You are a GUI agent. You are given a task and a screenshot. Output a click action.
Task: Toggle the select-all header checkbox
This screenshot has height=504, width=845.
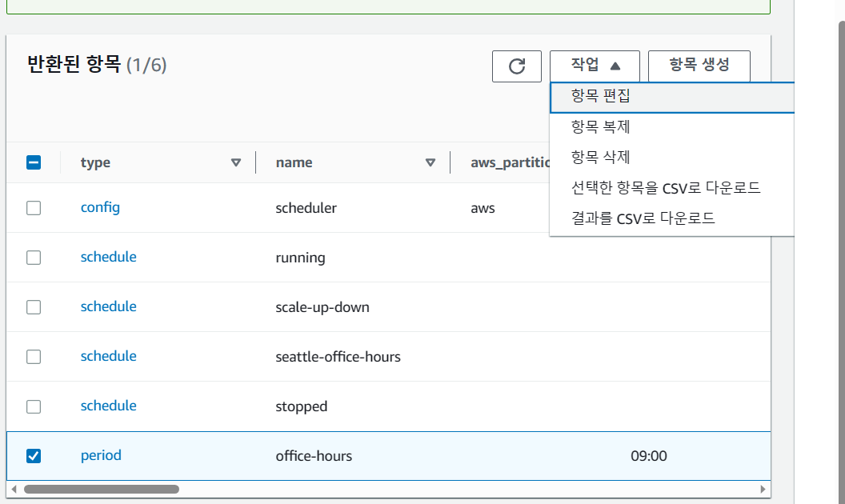click(x=34, y=162)
